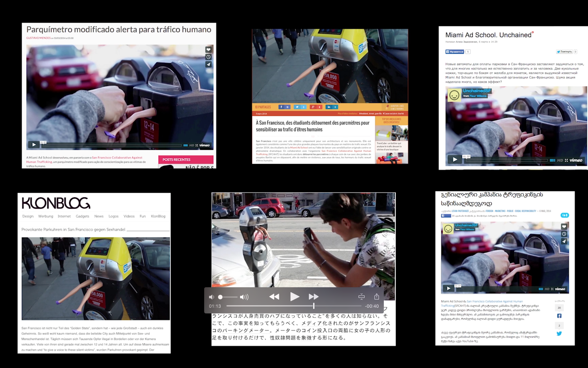This screenshot has width=588, height=368.
Task: Click the Russian page video's smiley avatar
Action: tap(454, 95)
